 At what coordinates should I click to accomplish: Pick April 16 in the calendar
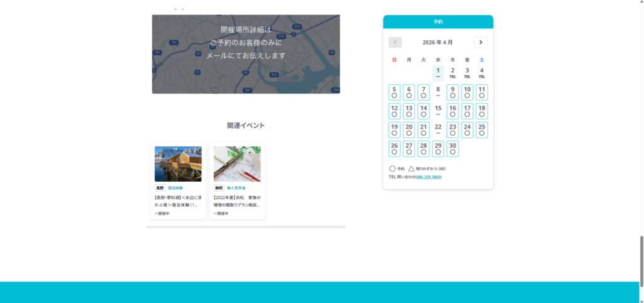[452, 111]
